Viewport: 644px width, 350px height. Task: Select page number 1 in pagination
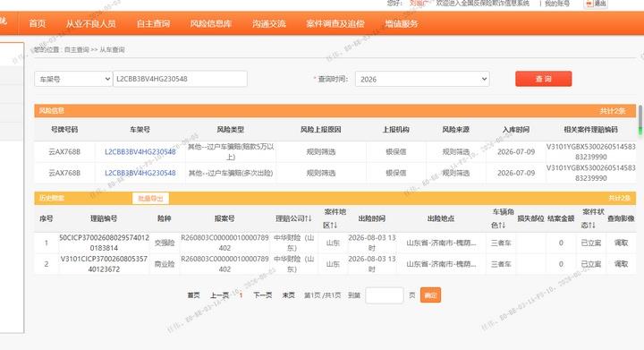pos(241,295)
